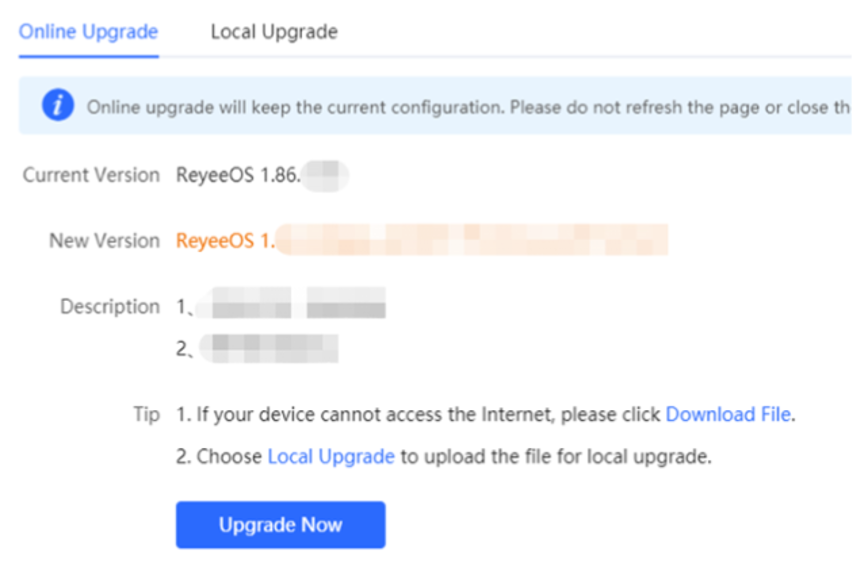Screen dimensions: 861x585
Task: Select the Current Version label
Action: click(x=91, y=175)
